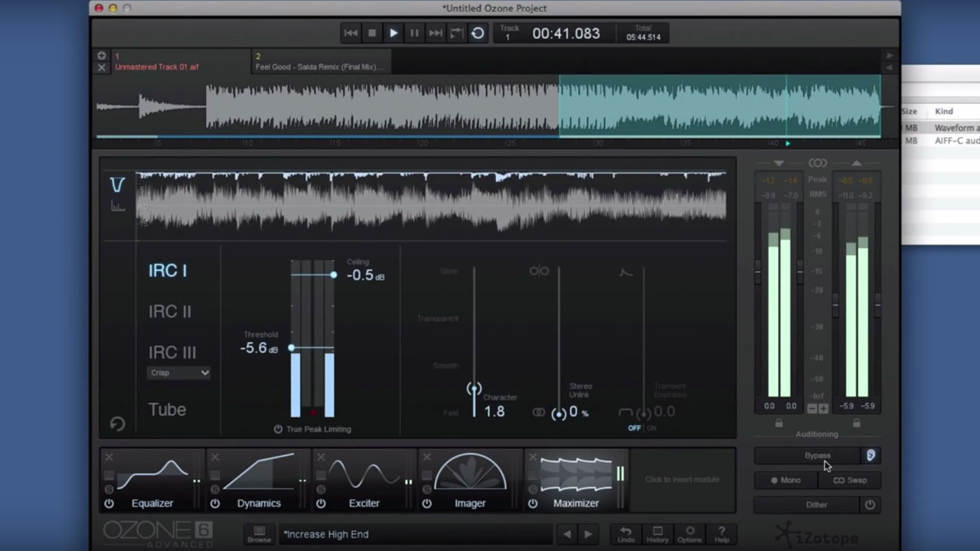Viewport: 980px width, 551px height.
Task: Click the Transient Emphasis slider handle
Action: click(644, 414)
